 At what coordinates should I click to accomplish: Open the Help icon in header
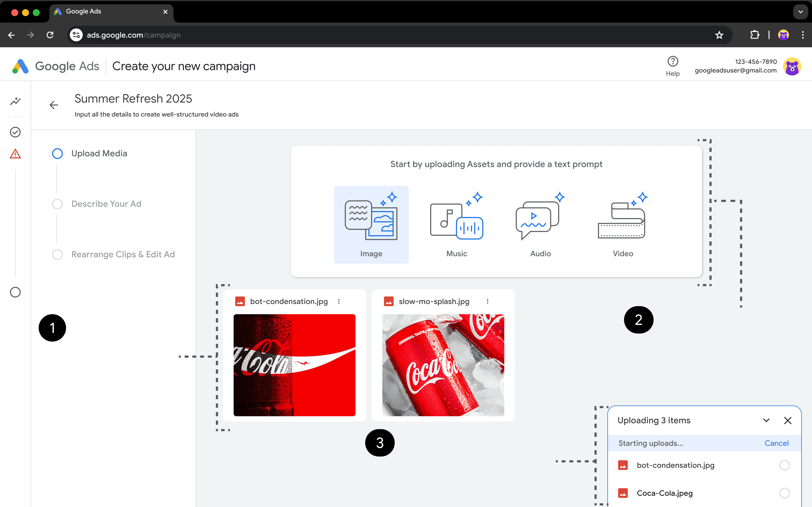(672, 62)
